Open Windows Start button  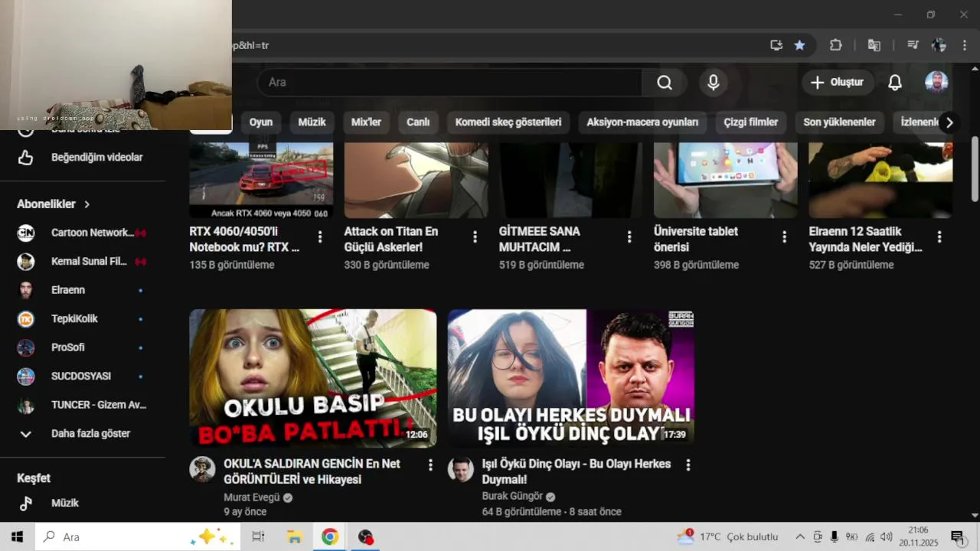17,537
